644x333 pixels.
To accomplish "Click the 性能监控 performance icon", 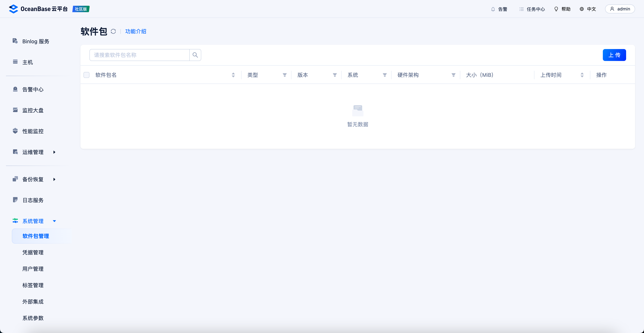I will tap(15, 131).
